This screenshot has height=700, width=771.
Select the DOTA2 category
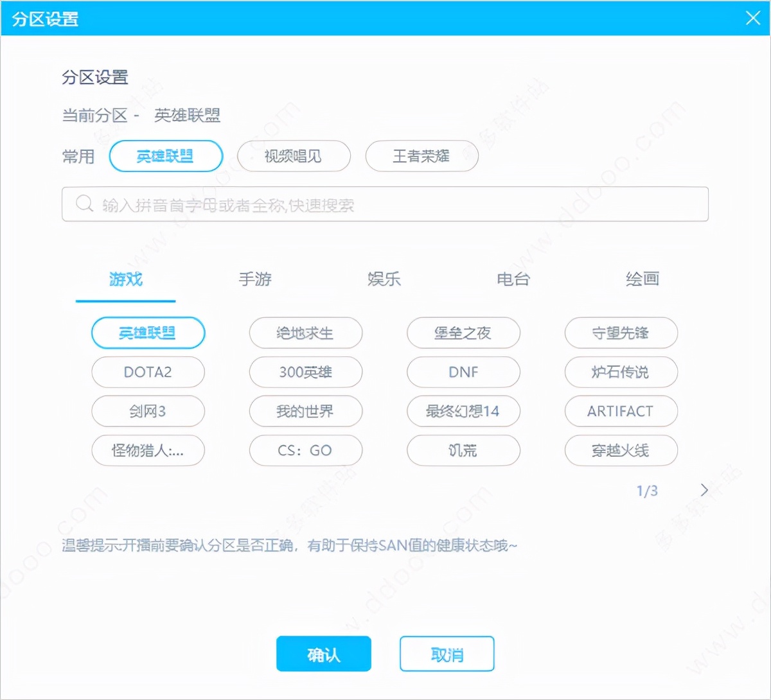[148, 372]
